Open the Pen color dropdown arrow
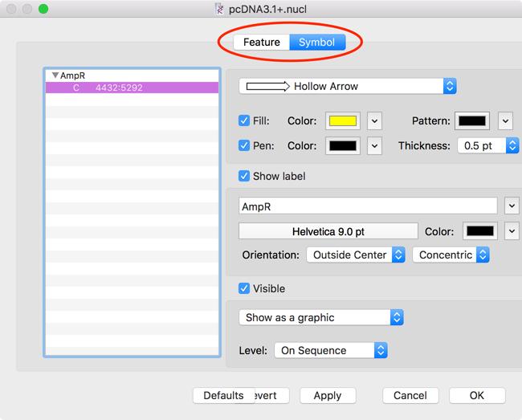Image resolution: width=522 pixels, height=420 pixels. (374, 146)
